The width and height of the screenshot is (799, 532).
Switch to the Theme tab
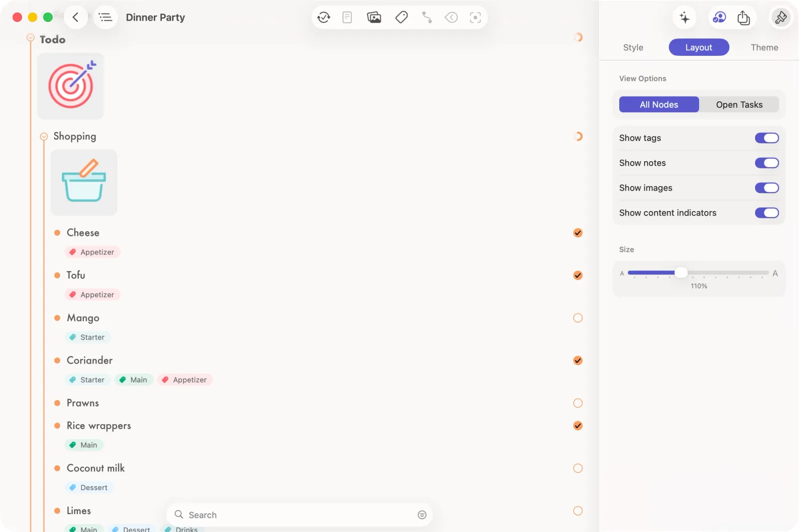[764, 47]
